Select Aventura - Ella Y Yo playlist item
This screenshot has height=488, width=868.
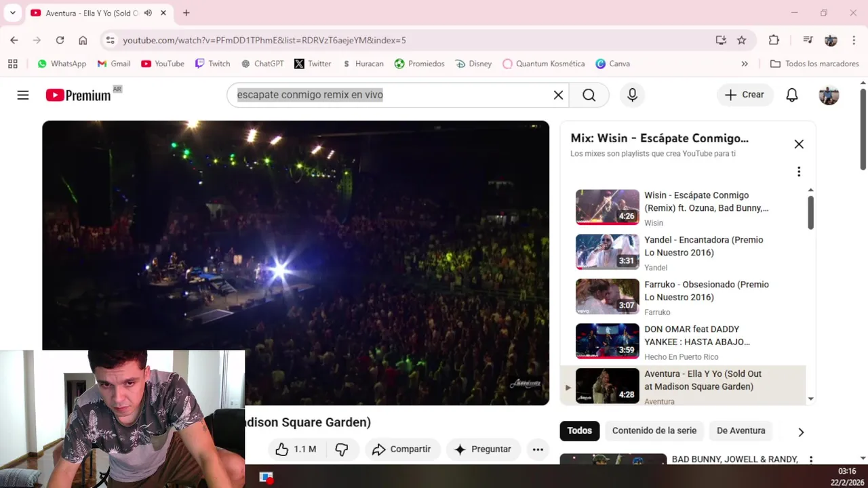[x=683, y=386]
